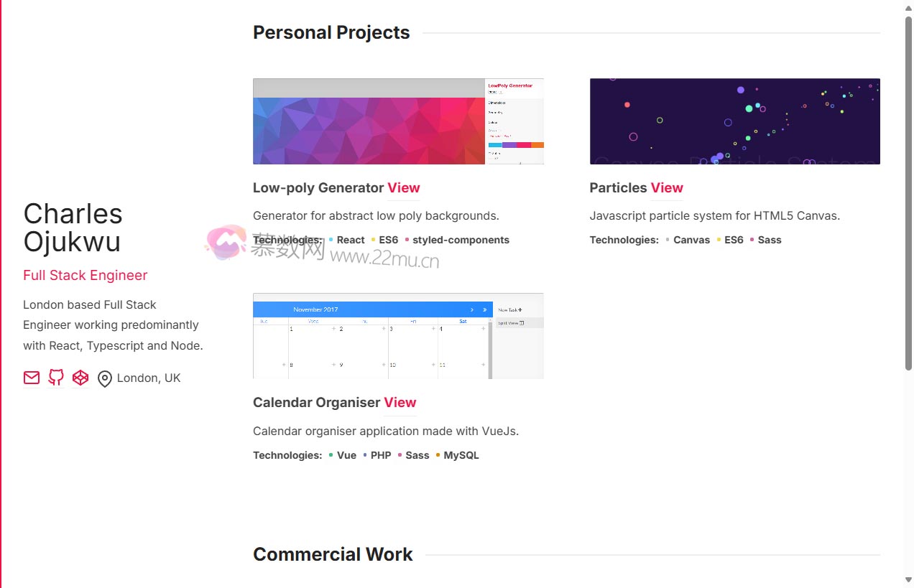The height and width of the screenshot is (588, 914).
Task: Click the scrollbar up arrow
Action: coord(908,8)
